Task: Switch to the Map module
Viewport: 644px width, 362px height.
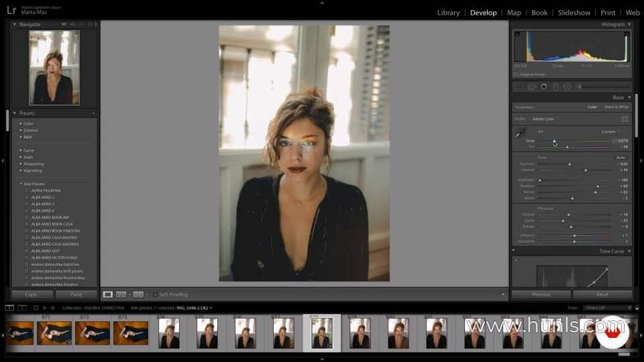Action: (x=514, y=13)
